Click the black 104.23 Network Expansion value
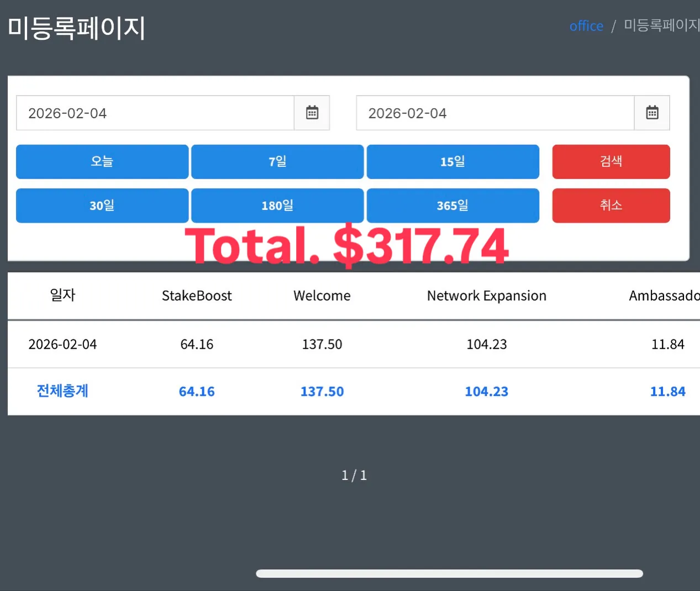The width and height of the screenshot is (700, 591). [x=487, y=344]
